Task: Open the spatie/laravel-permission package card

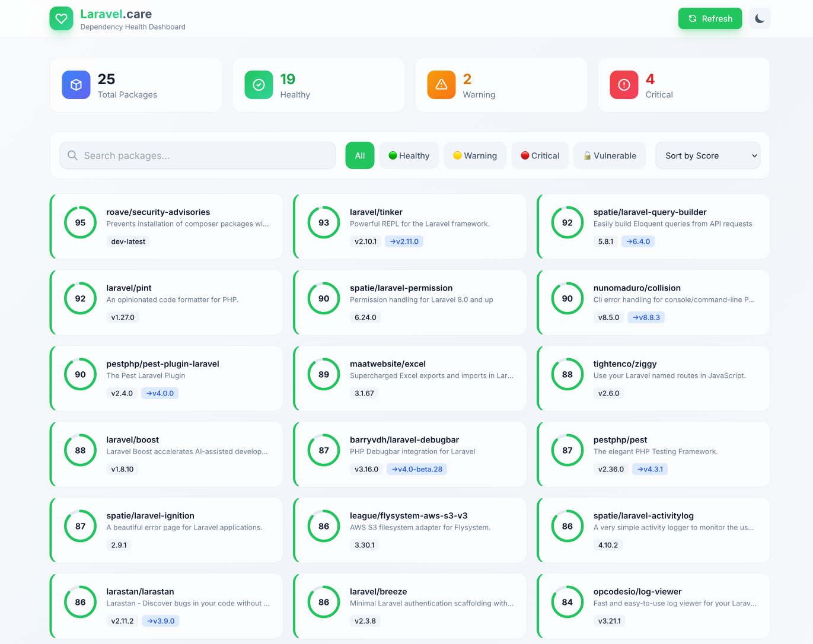Action: [x=409, y=302]
